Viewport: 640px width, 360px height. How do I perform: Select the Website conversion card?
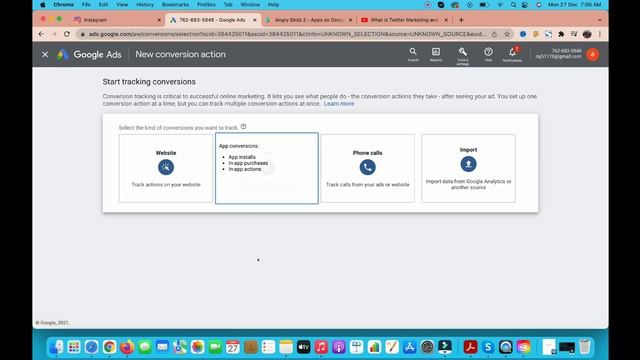[166, 168]
